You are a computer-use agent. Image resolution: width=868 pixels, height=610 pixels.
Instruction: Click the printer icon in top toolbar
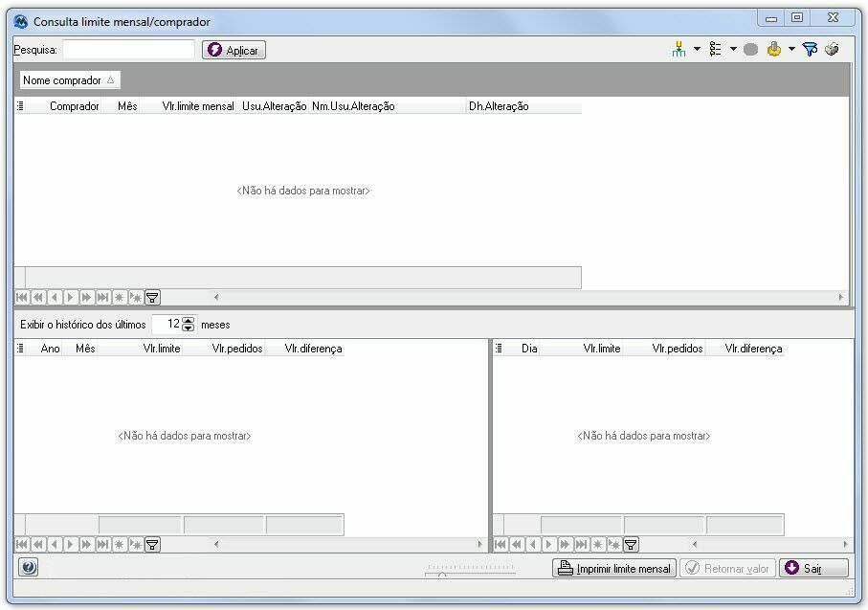[x=832, y=49]
